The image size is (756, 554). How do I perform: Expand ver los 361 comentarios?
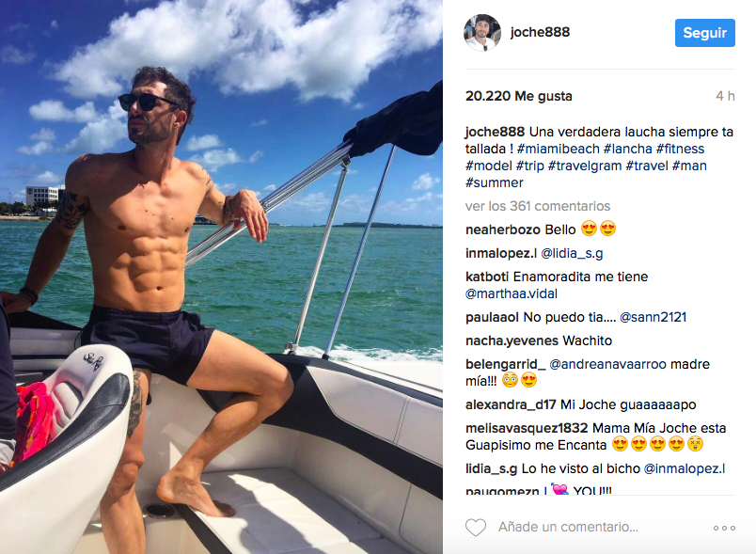pyautogui.click(x=538, y=206)
